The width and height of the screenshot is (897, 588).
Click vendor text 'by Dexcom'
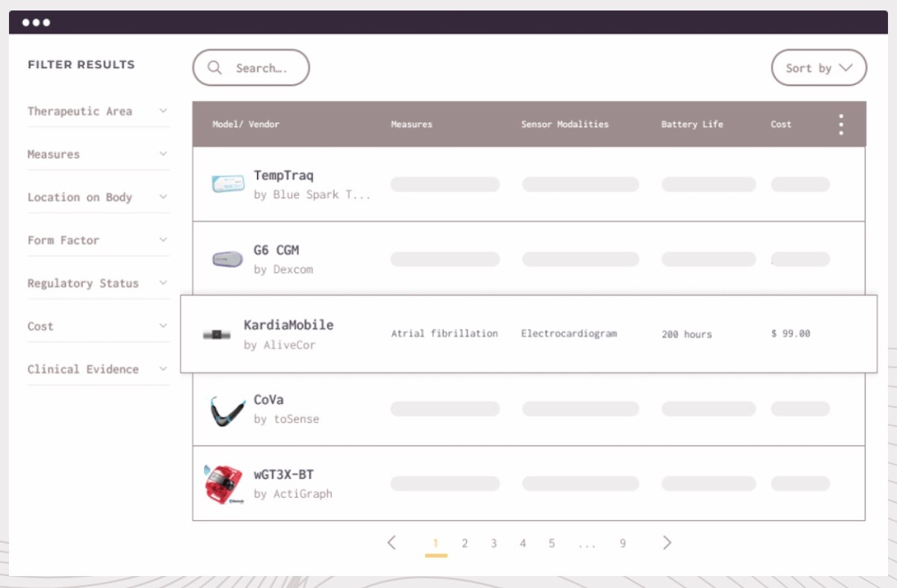283,270
